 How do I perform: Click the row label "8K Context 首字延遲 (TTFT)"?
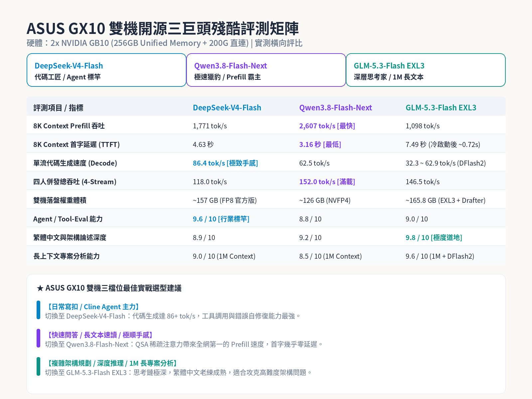coord(76,145)
